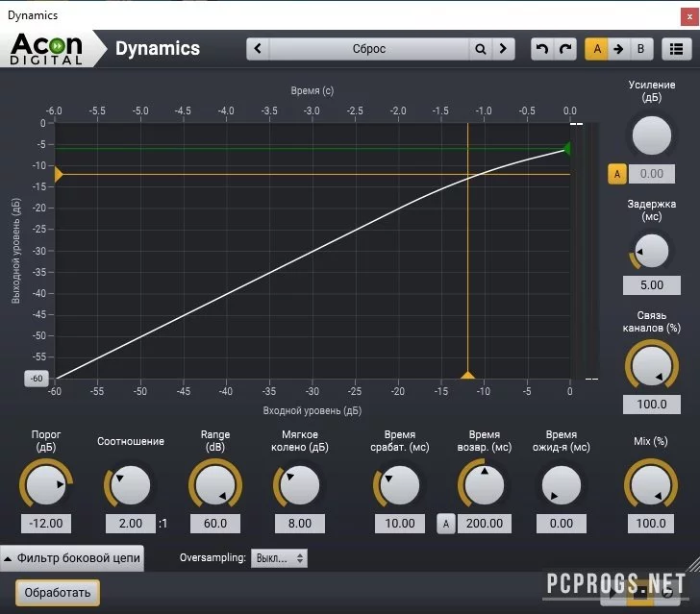Viewport: 700px width, 614px height.
Task: Click the Mix knob
Action: pos(650,485)
